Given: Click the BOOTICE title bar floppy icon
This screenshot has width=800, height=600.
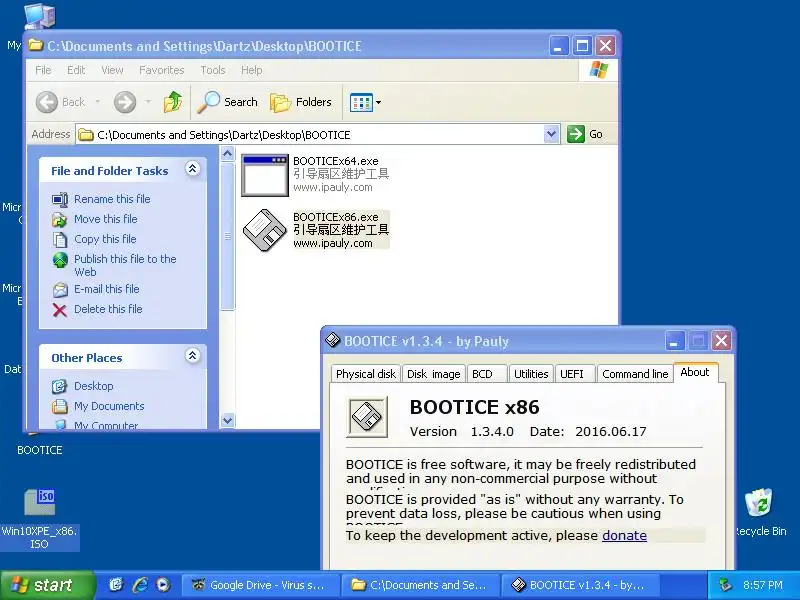Looking at the screenshot, I should tap(333, 340).
